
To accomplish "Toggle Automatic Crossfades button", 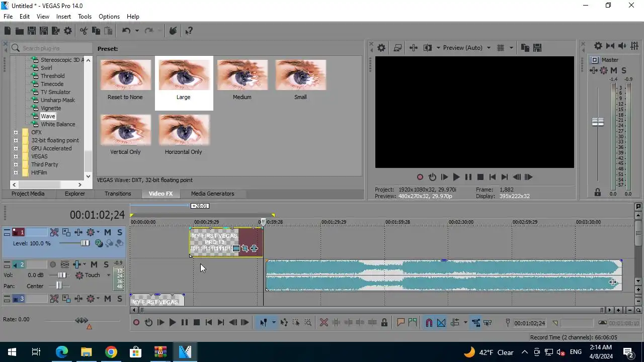I will (441, 323).
